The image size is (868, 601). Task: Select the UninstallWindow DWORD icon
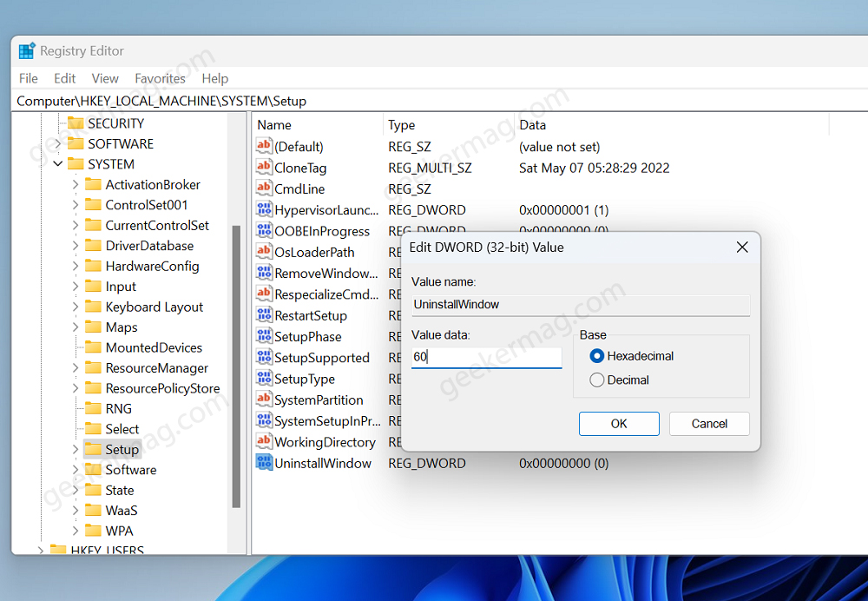click(264, 463)
